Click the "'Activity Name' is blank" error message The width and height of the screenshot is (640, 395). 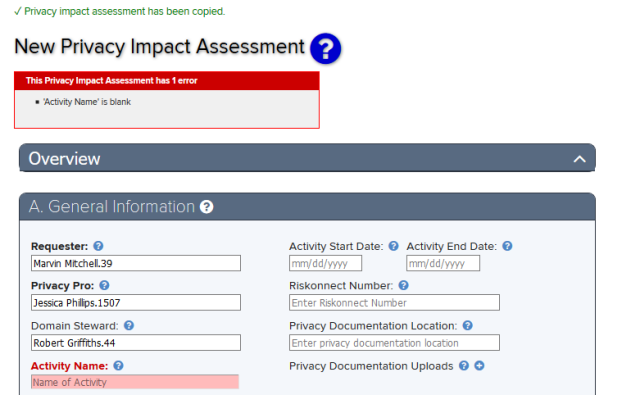[x=87, y=102]
